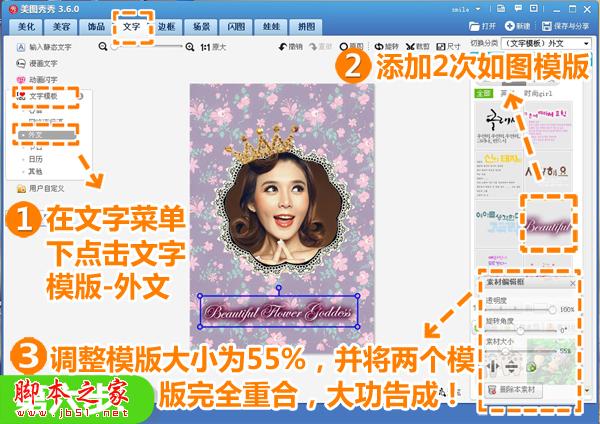Click the feedback chat bubble icon
The width and height of the screenshot is (600, 424).
[518, 8]
